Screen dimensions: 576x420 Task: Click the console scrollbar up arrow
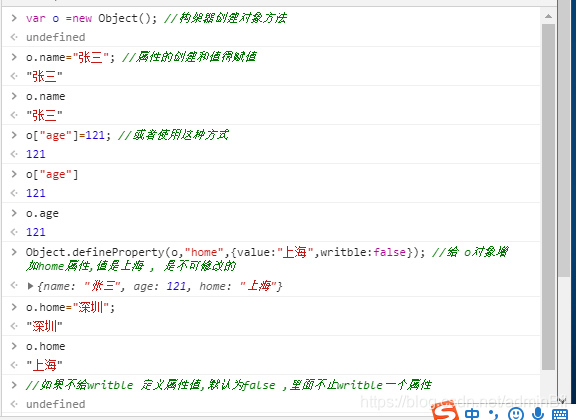click(548, 16)
